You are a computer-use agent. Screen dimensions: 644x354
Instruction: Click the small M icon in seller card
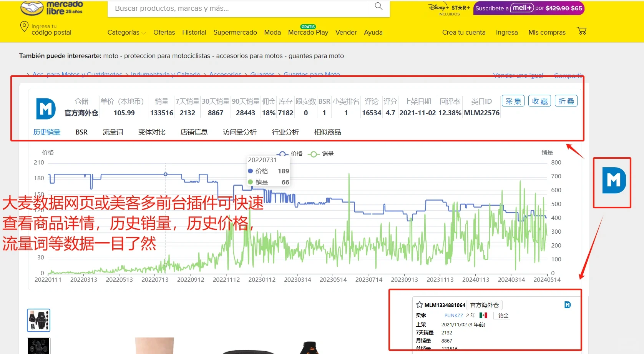pyautogui.click(x=568, y=305)
